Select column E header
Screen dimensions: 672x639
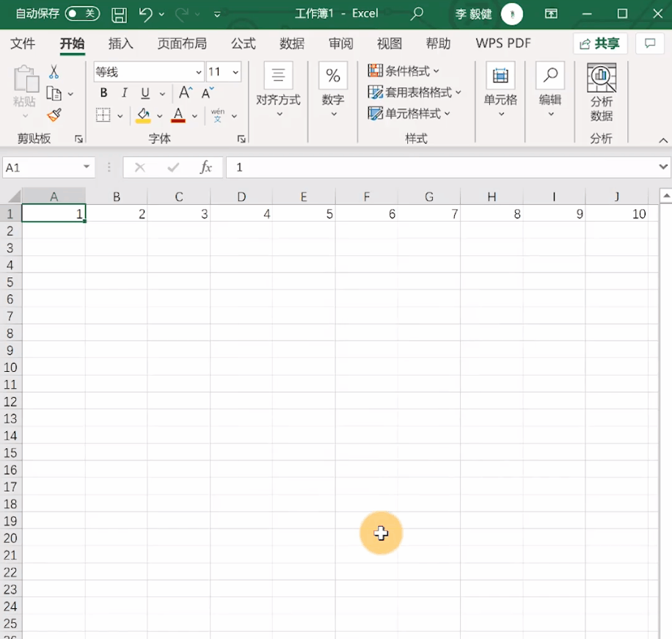pos(304,197)
